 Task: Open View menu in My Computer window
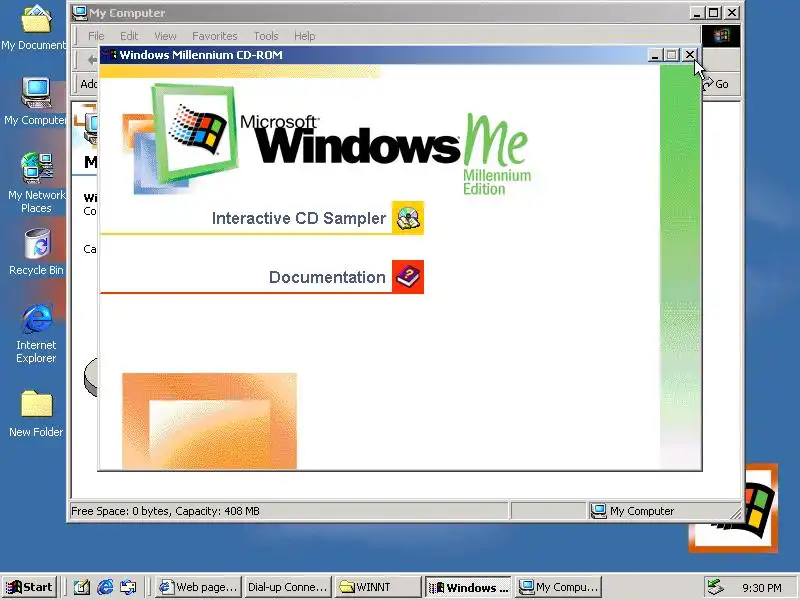click(165, 36)
